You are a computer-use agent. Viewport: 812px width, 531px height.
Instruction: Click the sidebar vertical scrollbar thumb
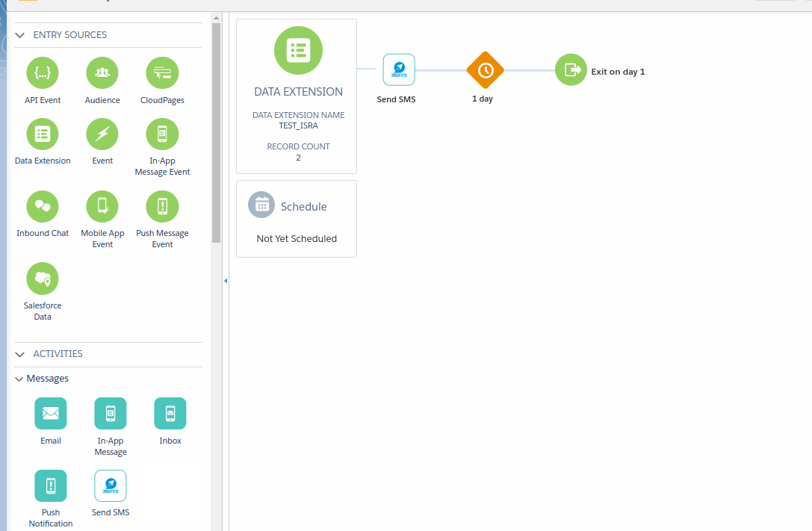[216, 134]
